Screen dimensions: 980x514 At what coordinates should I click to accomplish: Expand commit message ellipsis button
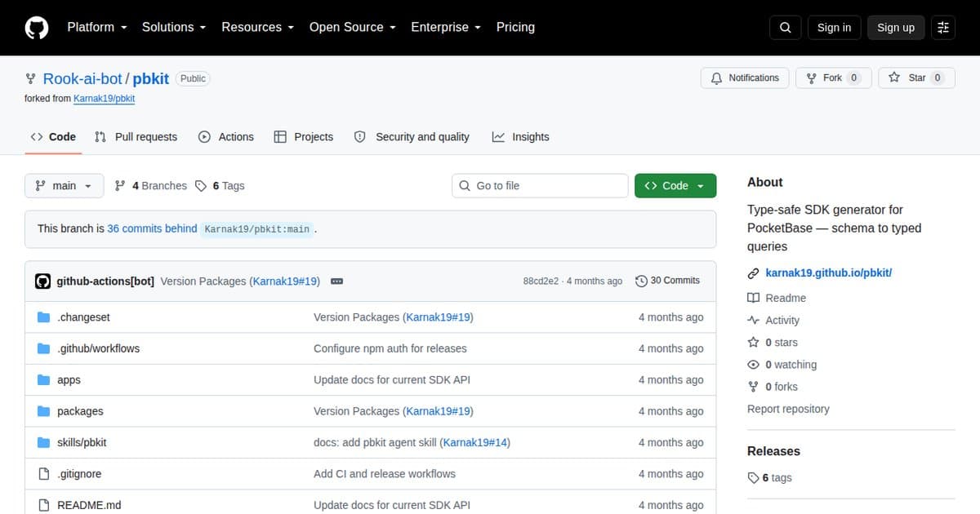click(x=336, y=281)
